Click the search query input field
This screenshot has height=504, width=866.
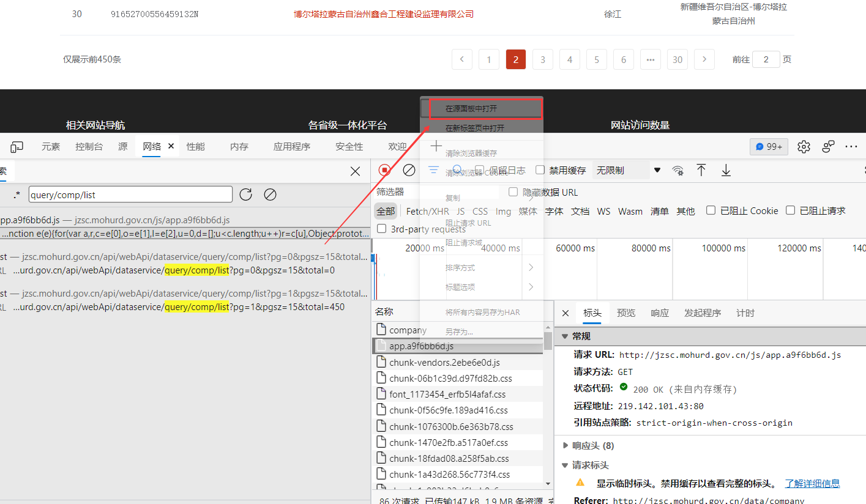click(x=130, y=195)
